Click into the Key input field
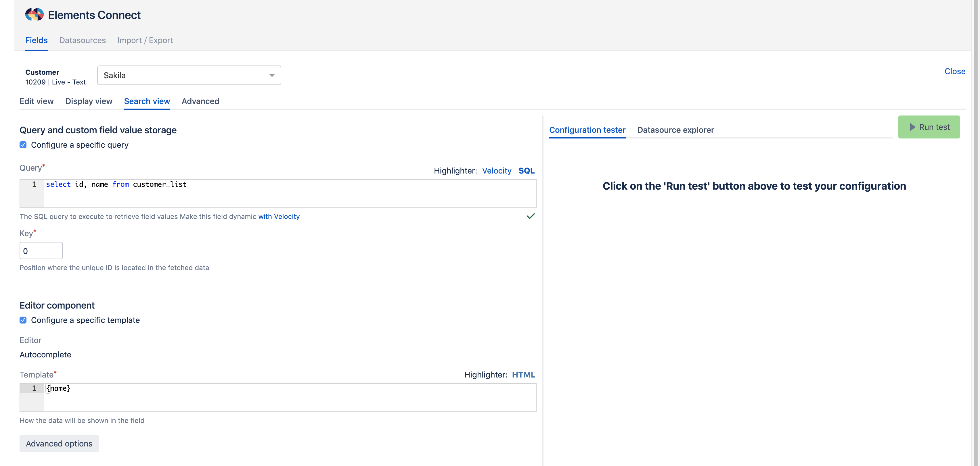 41,251
